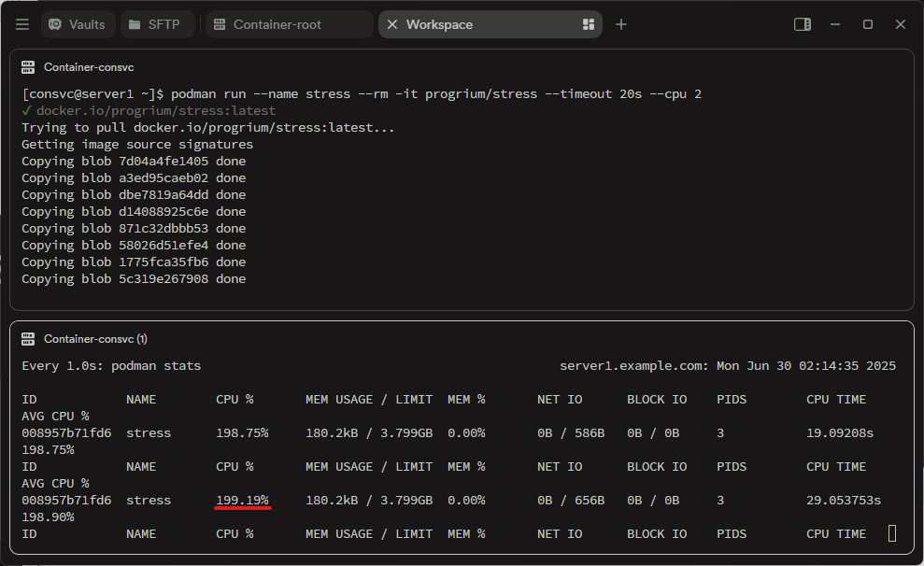The width and height of the screenshot is (924, 566).
Task: Click 'Trying to pull' output line
Action: tap(208, 127)
